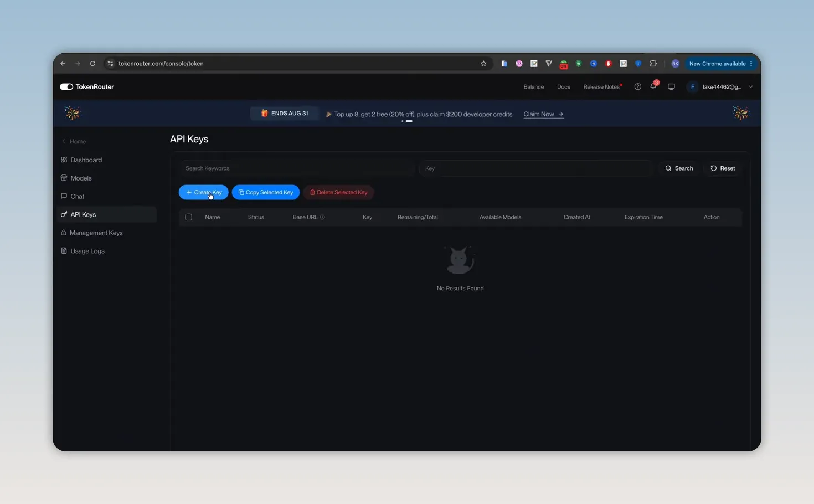Open notifications bell with badge
Screen dimensions: 814x504
pyautogui.click(x=653, y=86)
